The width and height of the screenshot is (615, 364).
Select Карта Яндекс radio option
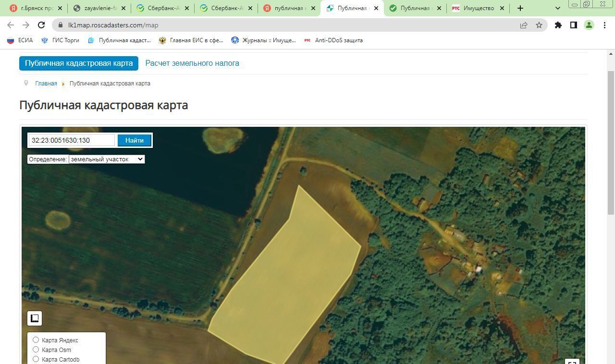point(36,340)
